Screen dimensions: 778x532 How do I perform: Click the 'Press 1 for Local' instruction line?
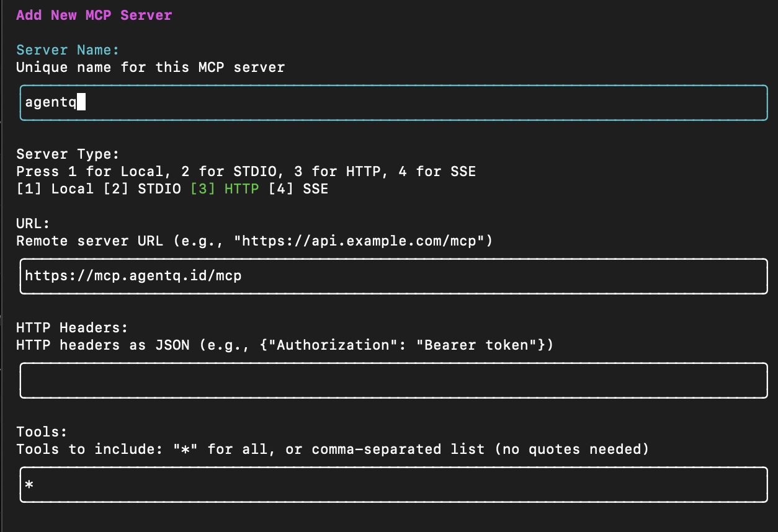[246, 171]
